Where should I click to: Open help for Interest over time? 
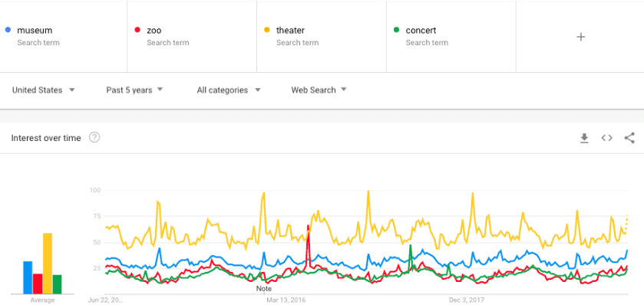pyautogui.click(x=94, y=138)
